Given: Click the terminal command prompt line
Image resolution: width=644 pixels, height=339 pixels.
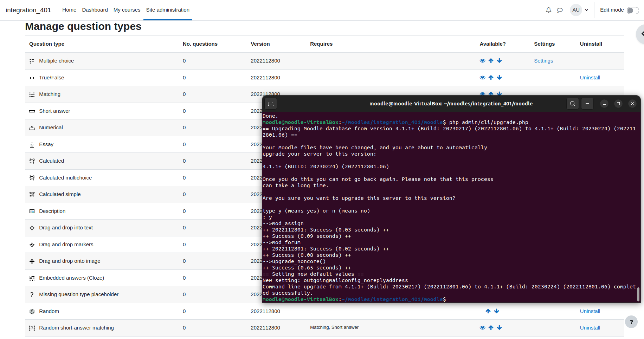Looking at the screenshot, I should tap(354, 299).
